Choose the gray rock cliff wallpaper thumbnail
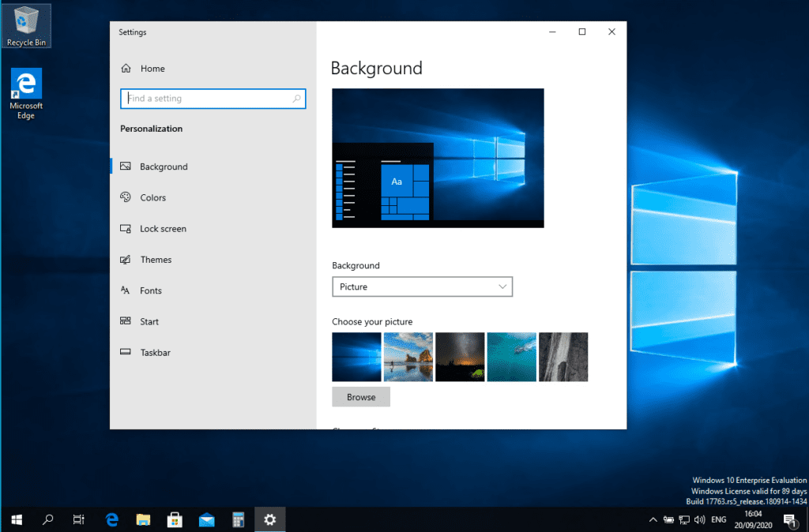Viewport: 809px width, 532px height. pyautogui.click(x=563, y=357)
